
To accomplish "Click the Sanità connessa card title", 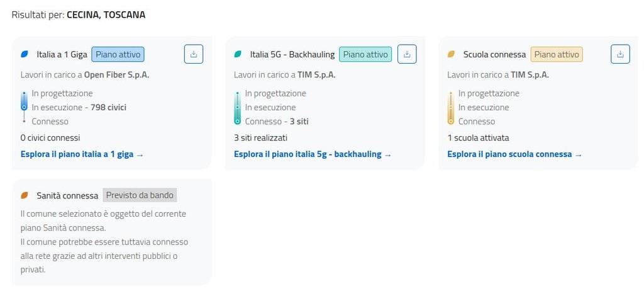I will point(67,196).
